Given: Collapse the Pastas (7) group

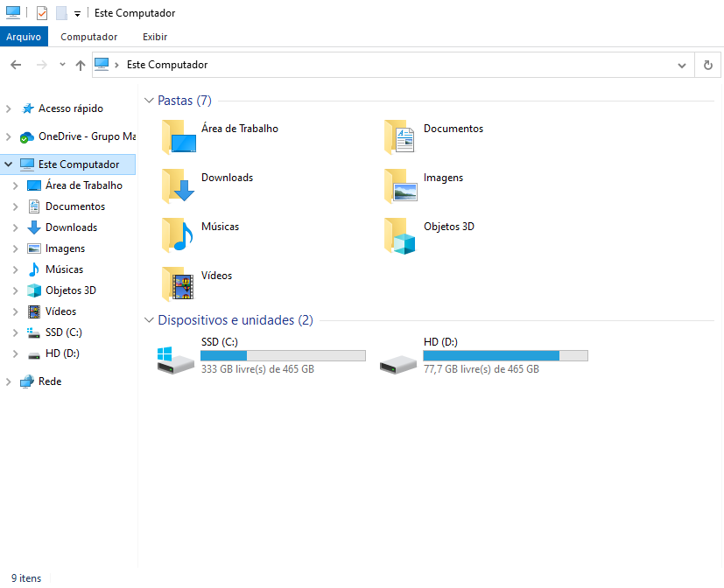Looking at the screenshot, I should 149,100.
